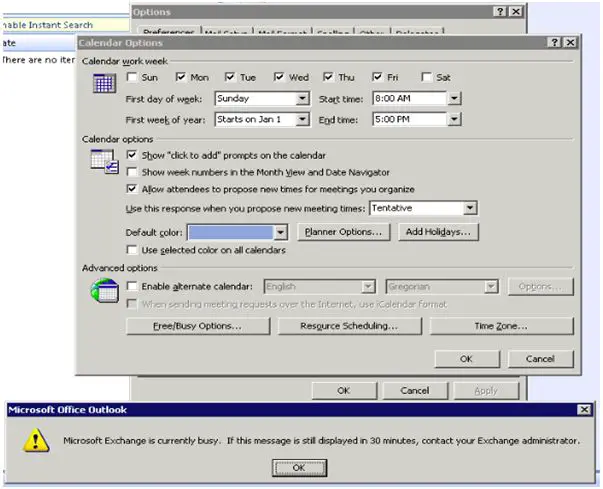Click the End time 5:00 PM field
Viewport: 603px width, 489px height.
pos(409,119)
